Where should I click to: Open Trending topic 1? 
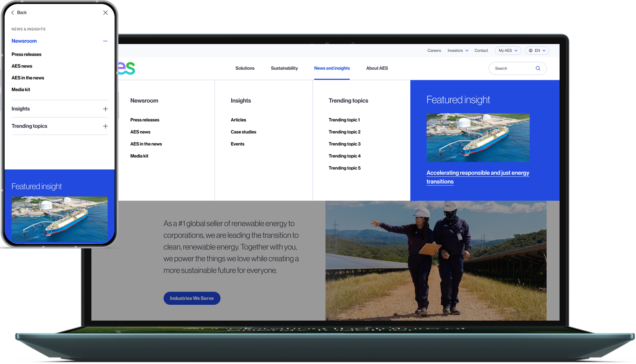(x=344, y=120)
